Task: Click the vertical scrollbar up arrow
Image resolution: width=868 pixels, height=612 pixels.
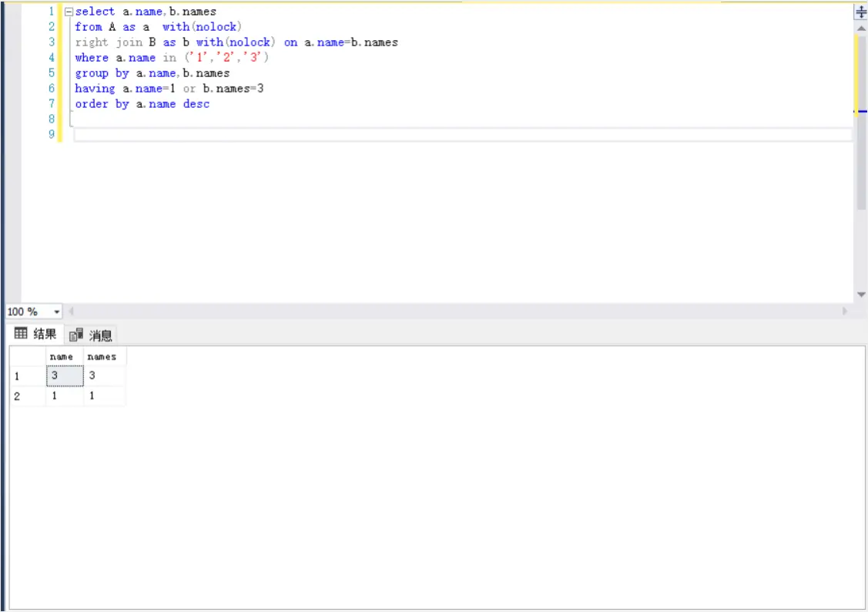Action: coord(861,29)
